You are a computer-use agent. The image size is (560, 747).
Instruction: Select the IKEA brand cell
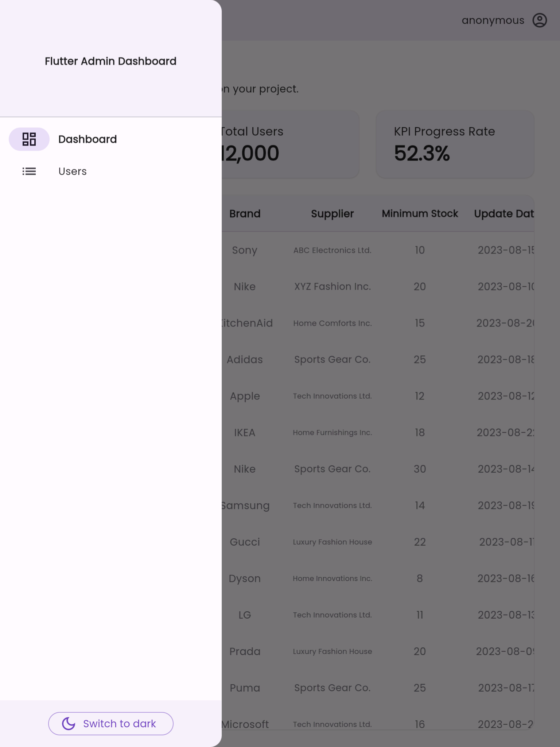coord(245,433)
